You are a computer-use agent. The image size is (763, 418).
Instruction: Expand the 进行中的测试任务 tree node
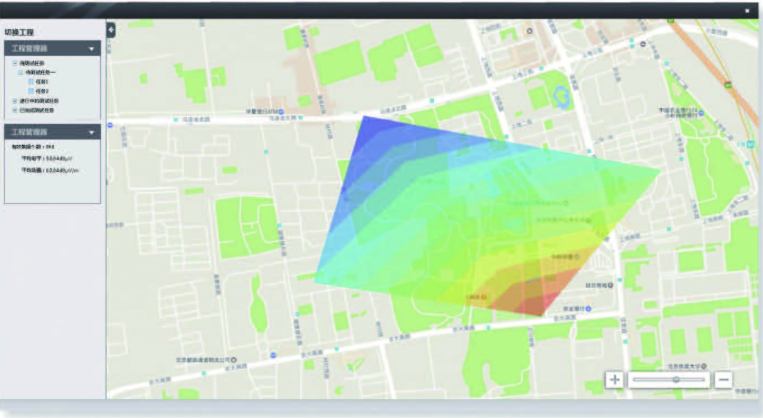[x=14, y=100]
